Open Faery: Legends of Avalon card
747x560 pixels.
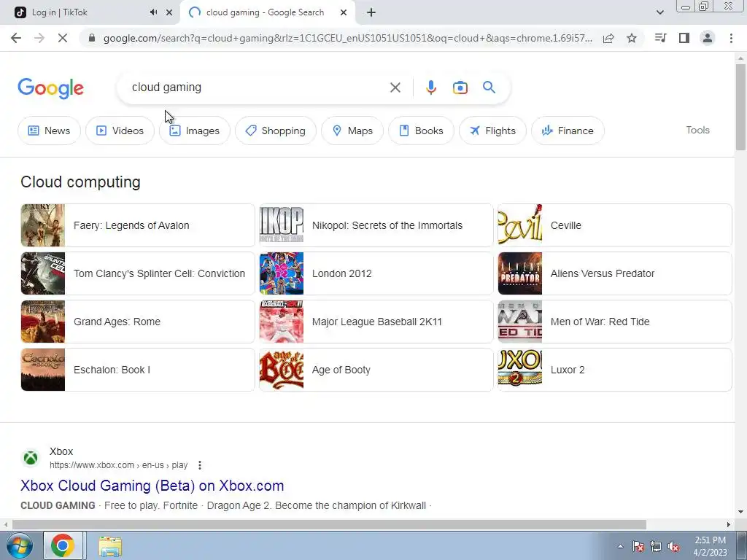[138, 226]
